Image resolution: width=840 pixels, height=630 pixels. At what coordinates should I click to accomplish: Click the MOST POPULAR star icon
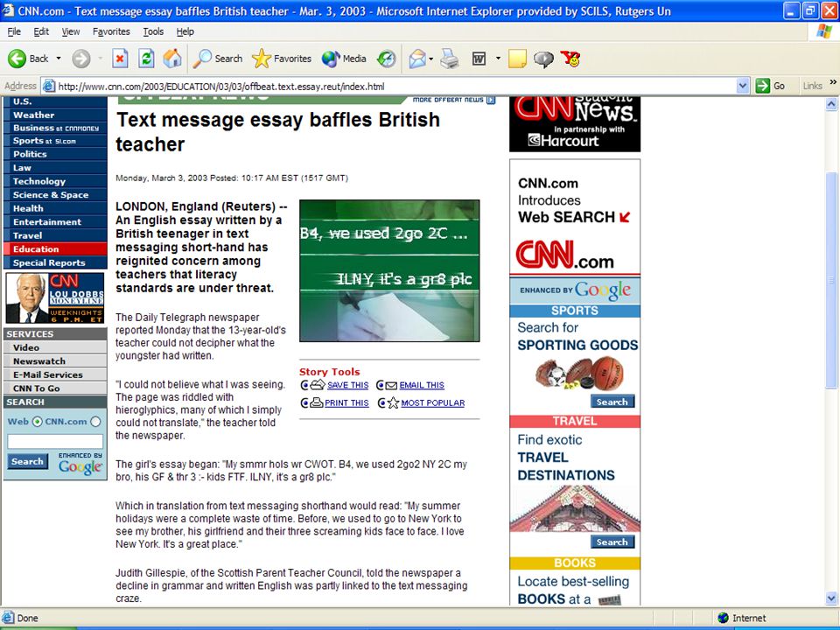[x=393, y=402]
